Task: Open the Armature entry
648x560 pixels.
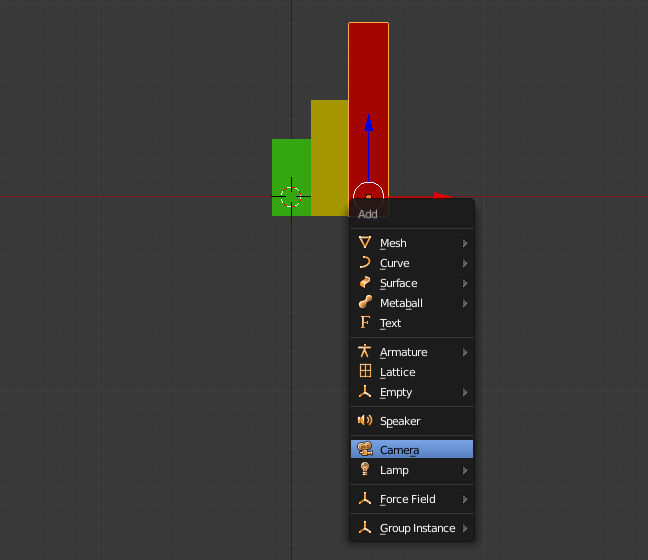Action: 412,352
